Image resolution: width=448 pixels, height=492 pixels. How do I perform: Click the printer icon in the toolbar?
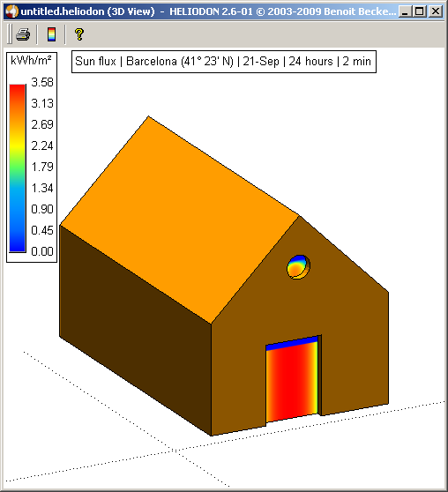(x=23, y=34)
